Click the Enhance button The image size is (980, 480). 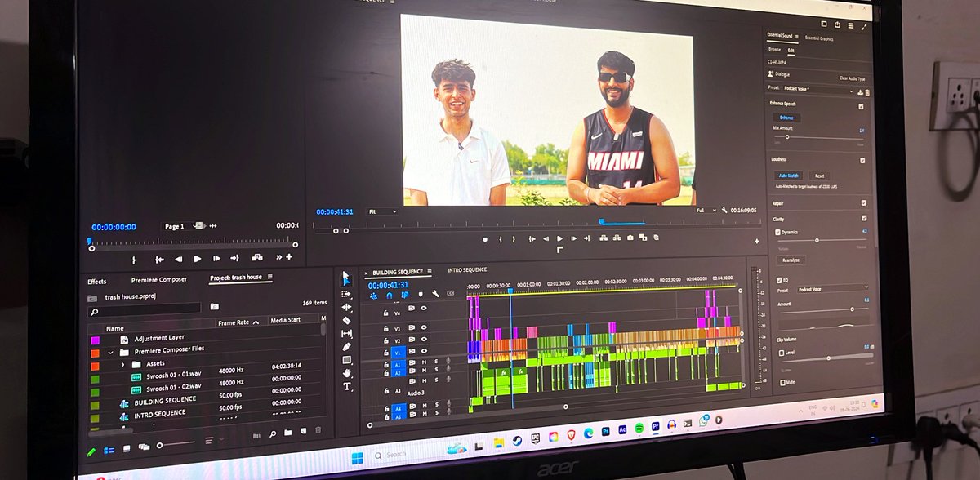786,118
